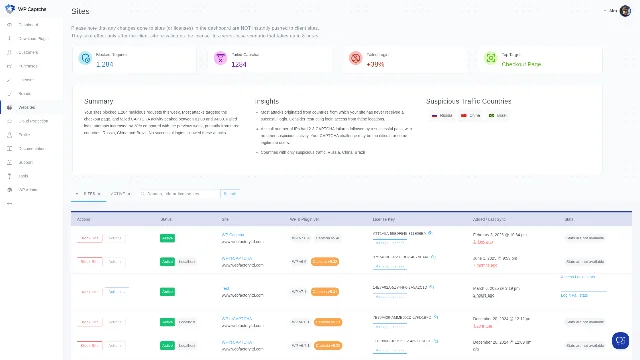This screenshot has height=360, width=640.
Task: Open the first row's site name link
Action: 233,235
